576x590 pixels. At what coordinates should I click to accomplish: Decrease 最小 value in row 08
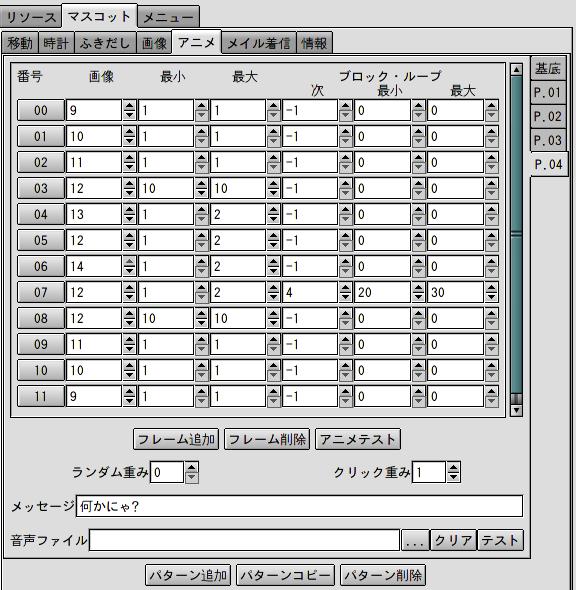click(x=202, y=323)
